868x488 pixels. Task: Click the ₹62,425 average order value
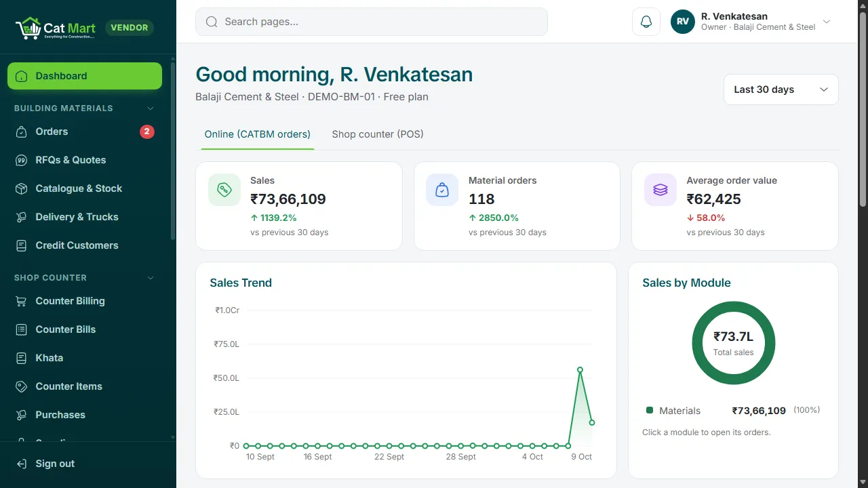tap(713, 199)
